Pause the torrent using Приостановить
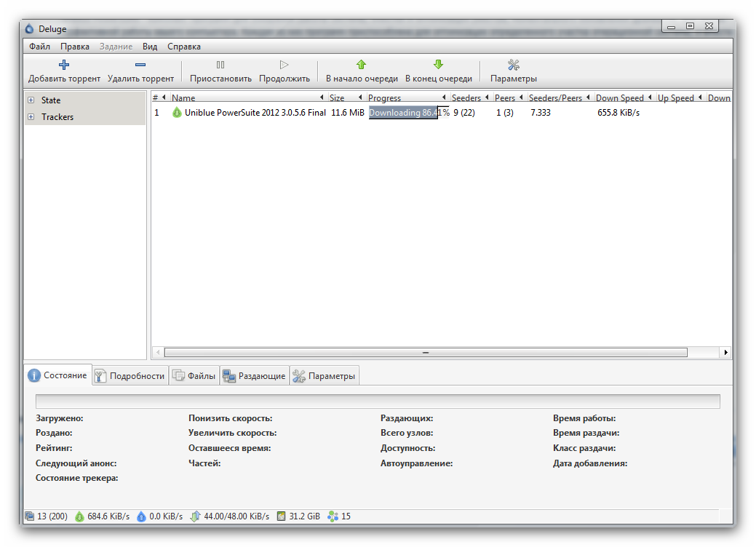Viewport: 756px width, 547px height. pyautogui.click(x=220, y=71)
